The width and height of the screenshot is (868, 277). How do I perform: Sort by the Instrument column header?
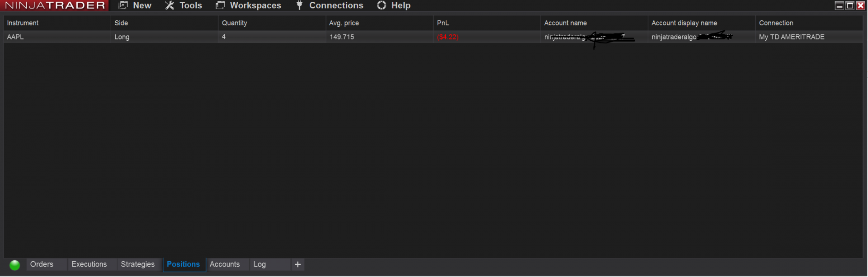(57, 23)
